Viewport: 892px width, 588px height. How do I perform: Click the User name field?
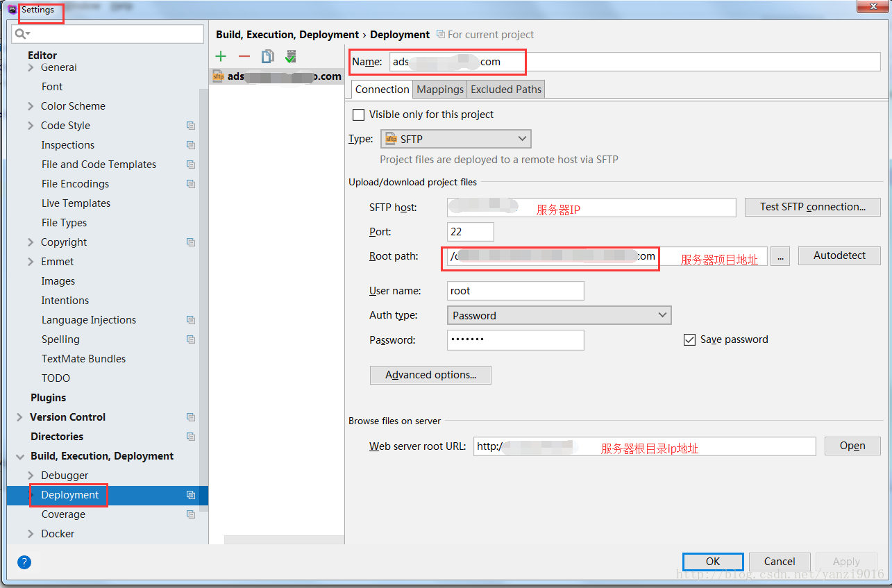[516, 291]
